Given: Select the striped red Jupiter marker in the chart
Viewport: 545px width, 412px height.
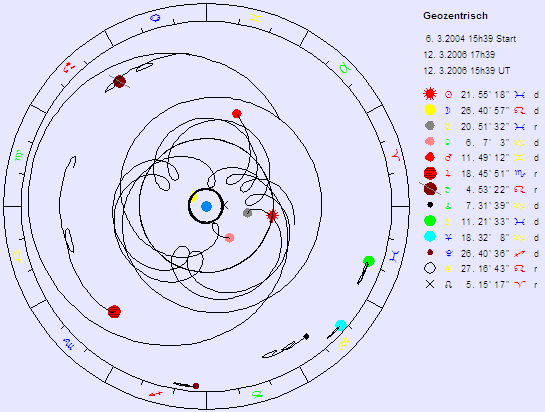Looking at the screenshot, I should [x=114, y=312].
